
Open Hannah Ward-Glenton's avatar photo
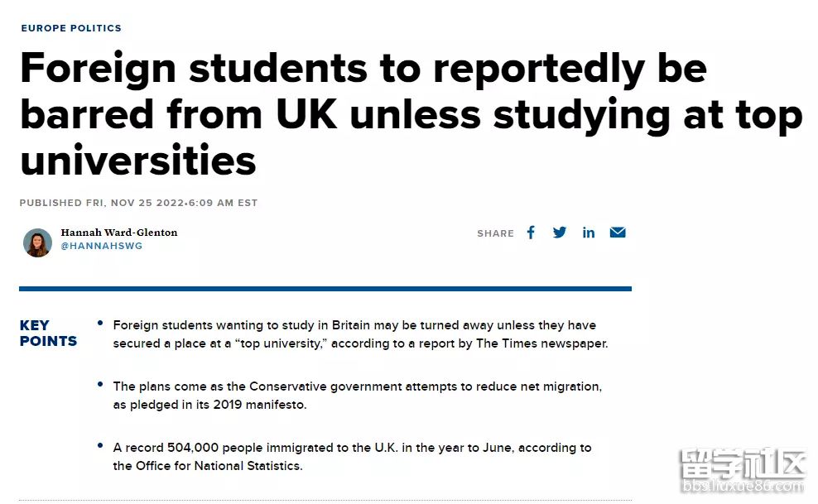pyautogui.click(x=37, y=242)
